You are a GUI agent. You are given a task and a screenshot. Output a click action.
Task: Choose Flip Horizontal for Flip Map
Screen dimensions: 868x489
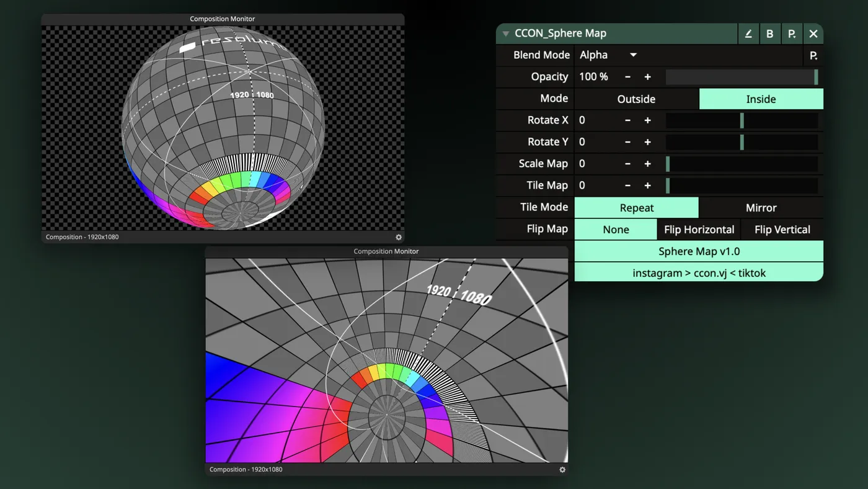coord(699,229)
